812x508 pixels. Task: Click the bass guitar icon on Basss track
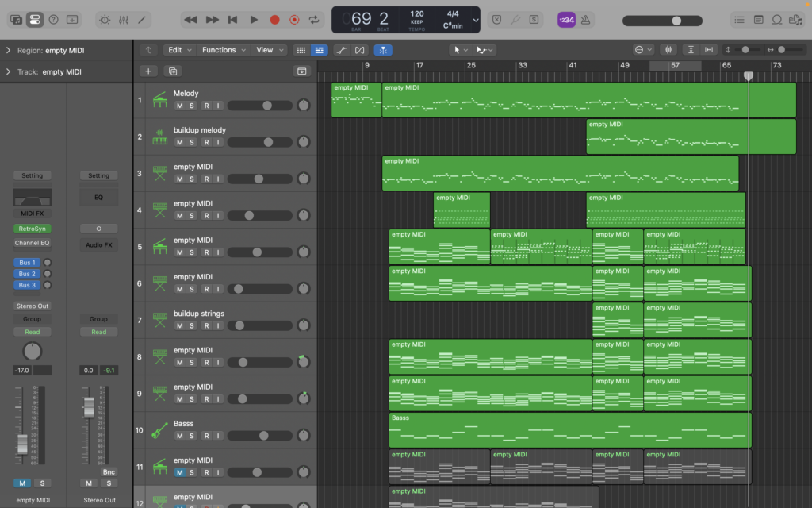click(x=159, y=431)
